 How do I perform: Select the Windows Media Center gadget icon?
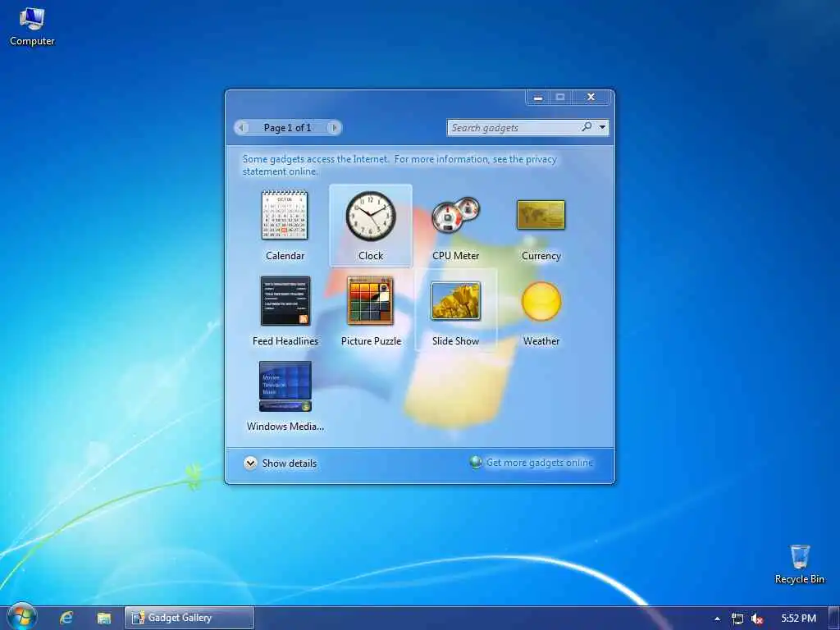pyautogui.click(x=285, y=386)
